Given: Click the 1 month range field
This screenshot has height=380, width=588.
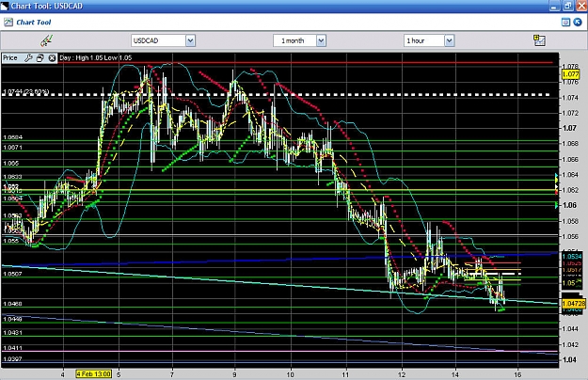Looking at the screenshot, I should pyautogui.click(x=294, y=40).
